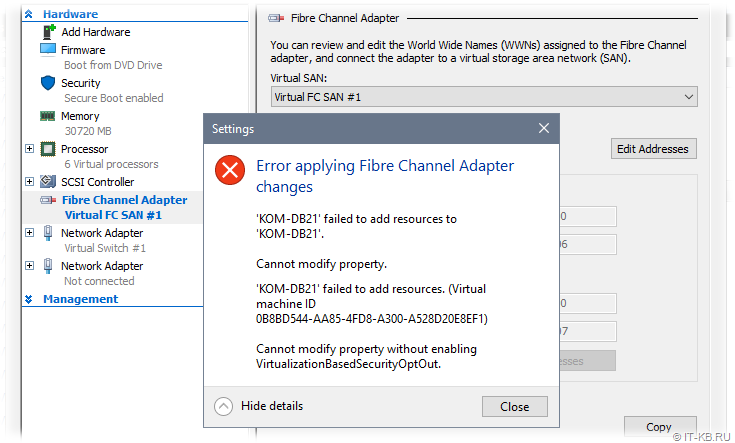Click the Fibre Channel Adapter tree icon
The image size is (735, 443).
[48, 200]
